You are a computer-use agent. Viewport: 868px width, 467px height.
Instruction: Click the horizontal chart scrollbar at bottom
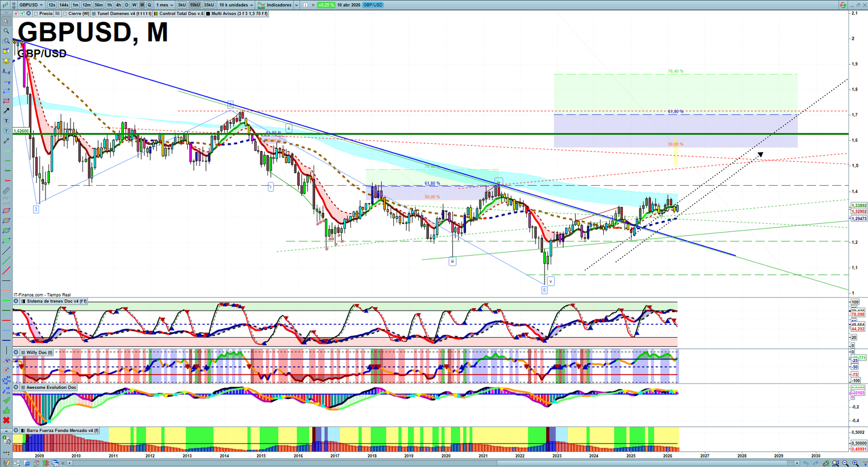coord(434,463)
